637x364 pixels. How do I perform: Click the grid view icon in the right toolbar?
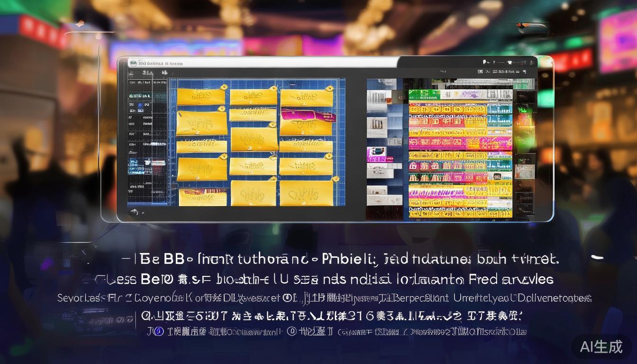[x=480, y=71]
